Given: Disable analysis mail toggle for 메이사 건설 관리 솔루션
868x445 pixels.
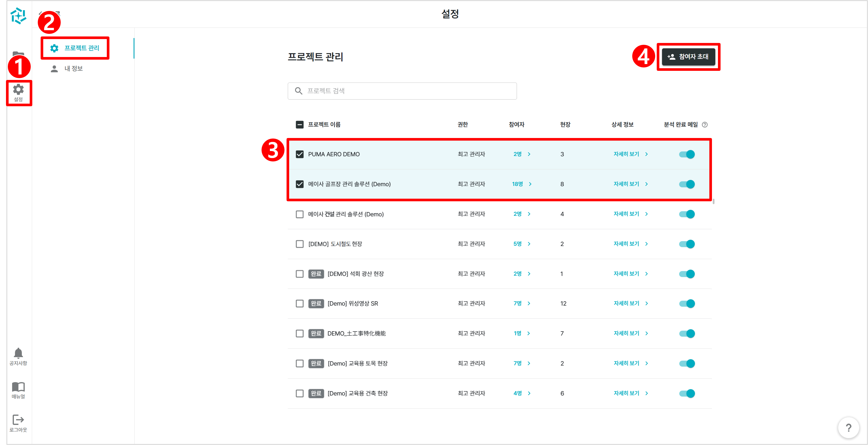Looking at the screenshot, I should click(x=687, y=214).
